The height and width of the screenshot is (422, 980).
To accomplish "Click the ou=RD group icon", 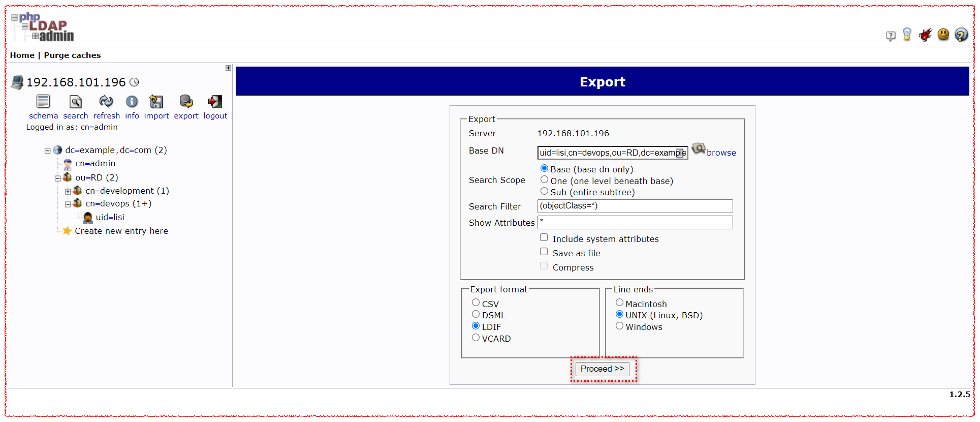I will (67, 177).
